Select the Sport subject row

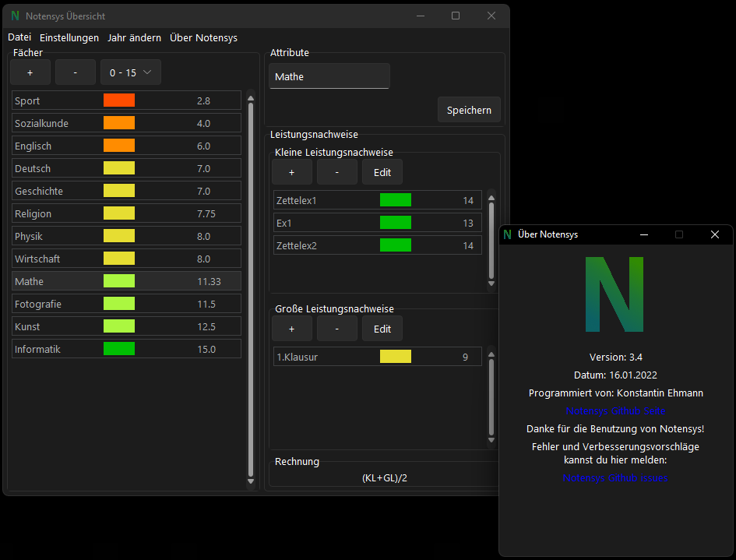click(126, 100)
